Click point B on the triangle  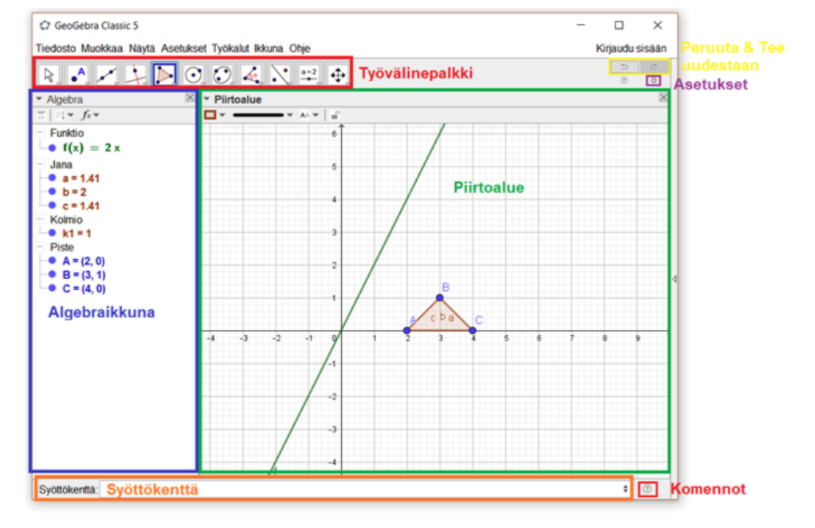point(440,297)
